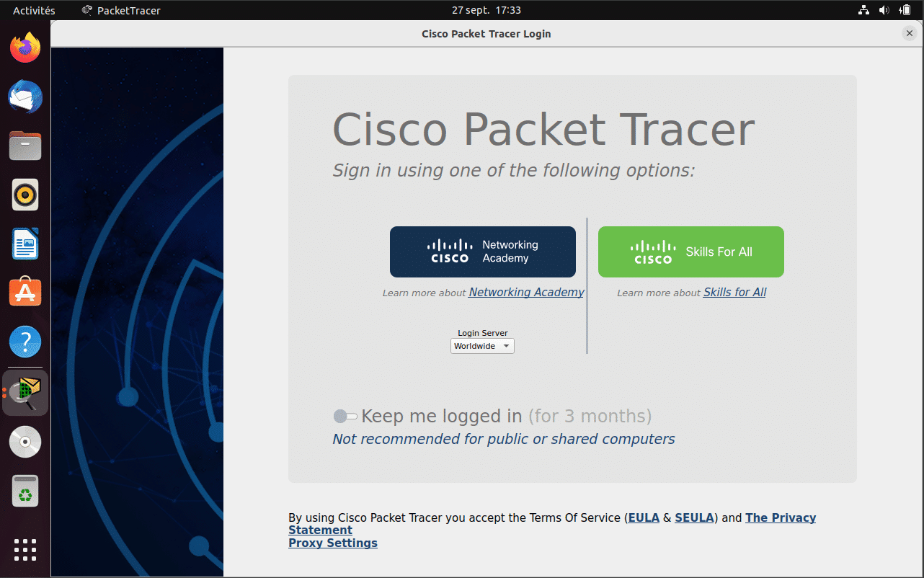924x578 pixels.
Task: Click PacketTracer in the top menu bar
Action: (121, 10)
